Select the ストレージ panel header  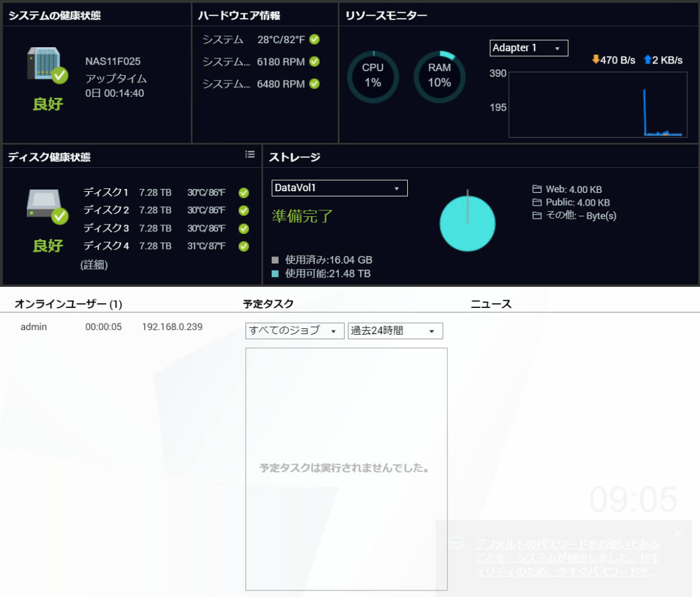[x=295, y=157]
